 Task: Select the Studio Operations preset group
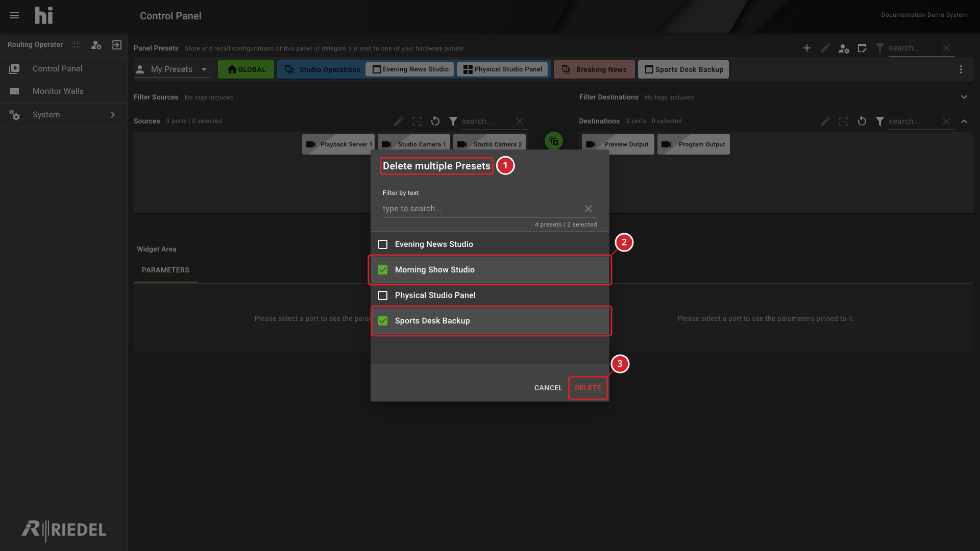coord(323,69)
